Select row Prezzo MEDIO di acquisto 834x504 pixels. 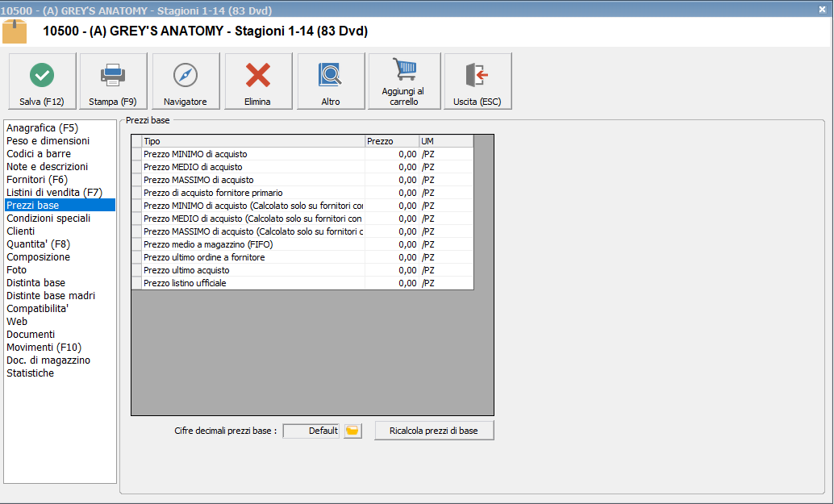coord(302,167)
